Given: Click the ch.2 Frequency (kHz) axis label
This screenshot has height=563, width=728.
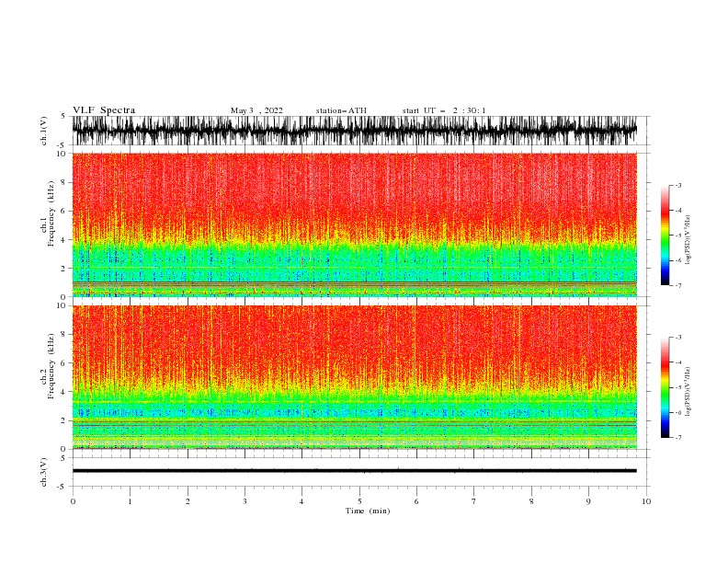Looking at the screenshot, I should (48, 366).
